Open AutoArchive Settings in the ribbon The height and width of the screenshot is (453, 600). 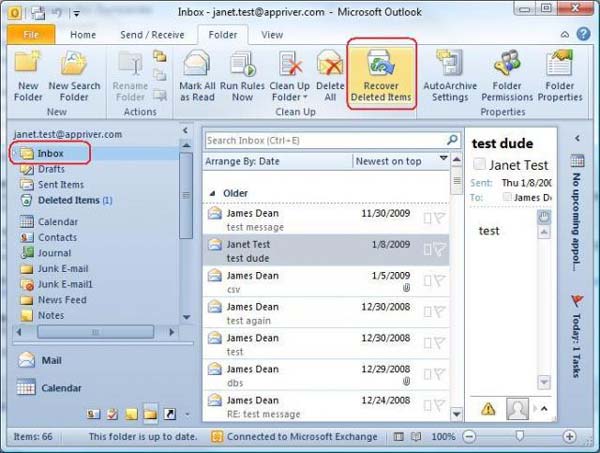coord(450,64)
